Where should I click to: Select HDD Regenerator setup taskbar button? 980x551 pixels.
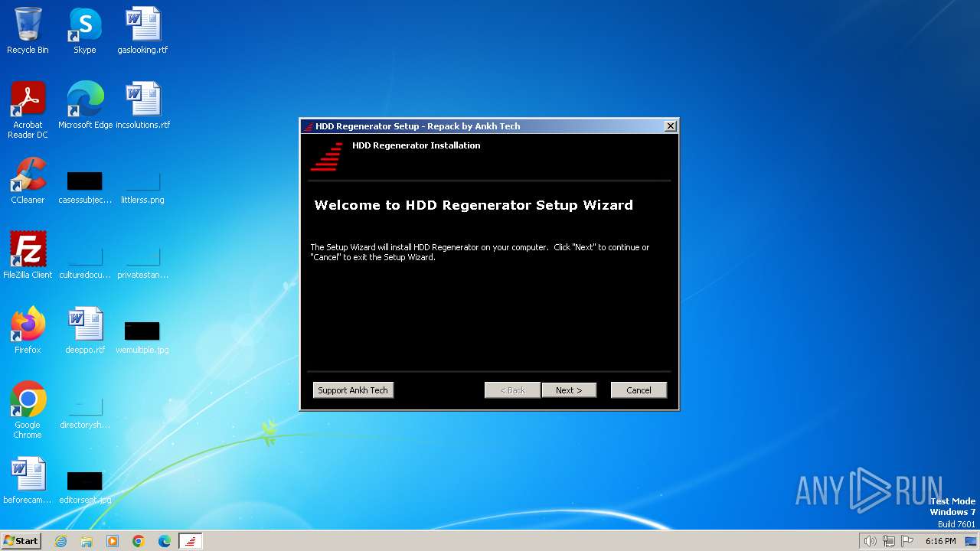pos(191,541)
